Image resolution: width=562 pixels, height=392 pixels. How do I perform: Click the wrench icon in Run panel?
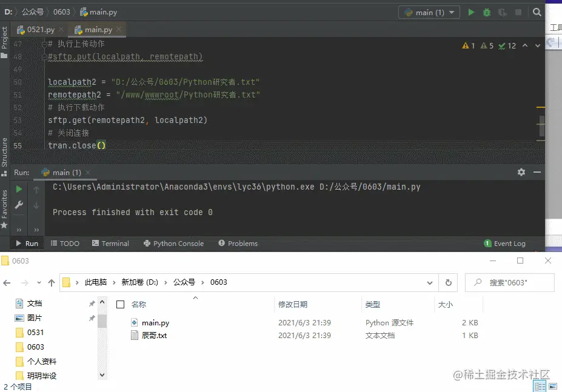point(19,205)
